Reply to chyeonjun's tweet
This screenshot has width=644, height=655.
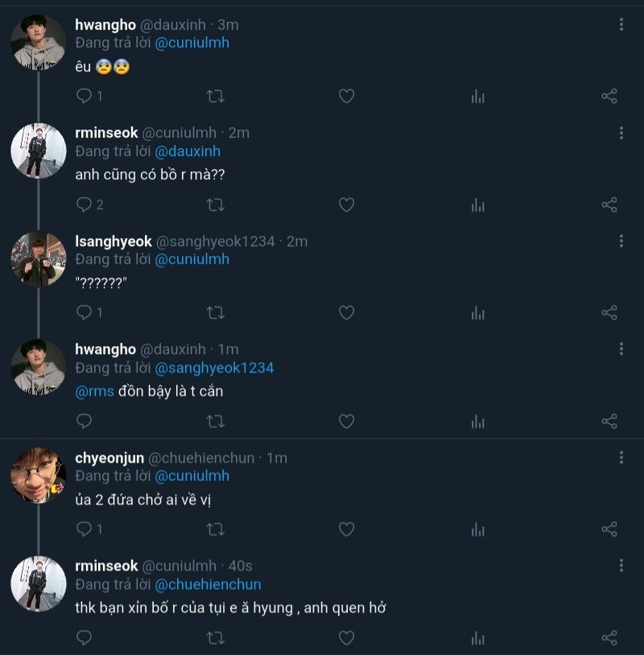pyautogui.click(x=85, y=529)
